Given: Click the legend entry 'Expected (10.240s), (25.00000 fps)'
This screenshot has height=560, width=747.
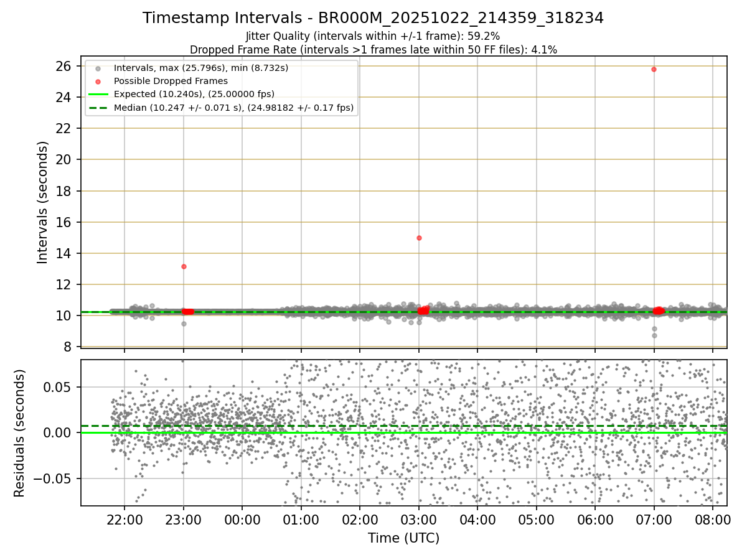Looking at the screenshot, I should click(x=194, y=94).
